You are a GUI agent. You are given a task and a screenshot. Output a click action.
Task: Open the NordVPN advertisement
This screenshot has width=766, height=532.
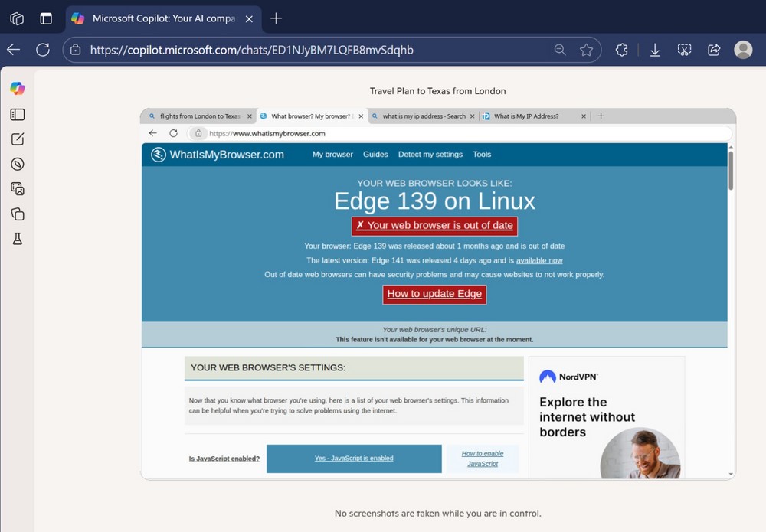[607, 418]
